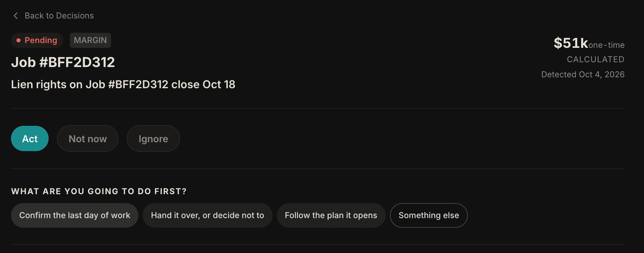Viewport: 644px width, 253px height.
Task: Select Confirm the last day of work
Action: 75,215
